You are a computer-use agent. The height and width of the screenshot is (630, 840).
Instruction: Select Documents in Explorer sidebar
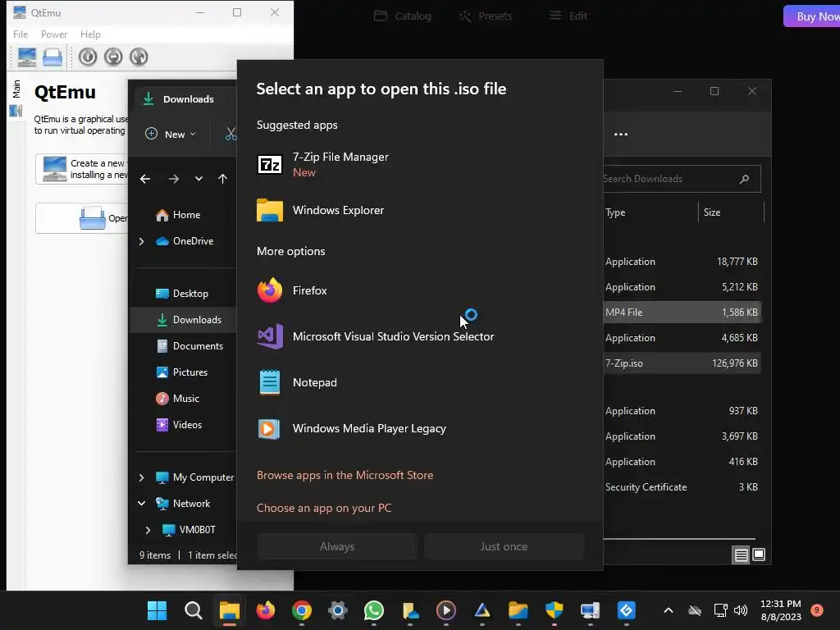[x=183, y=346]
